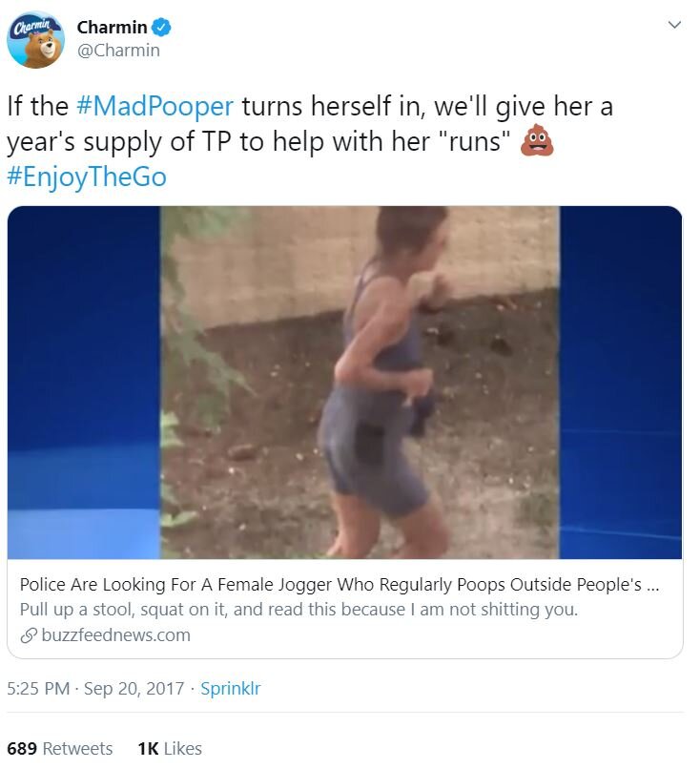View the 1K Likes list
This screenshot has height=769, width=700.
click(170, 749)
